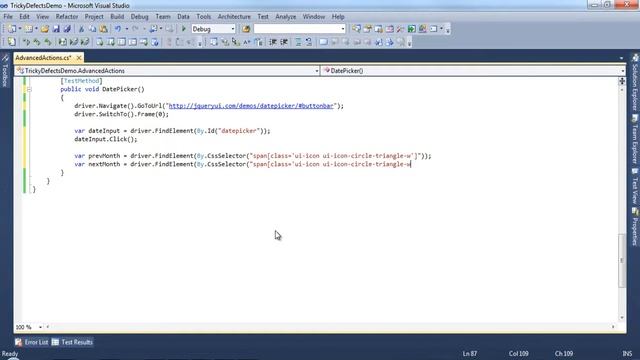This screenshot has height=360, width=640.
Task: Click the Decrease Indent toolbar icon
Action: [273, 42]
